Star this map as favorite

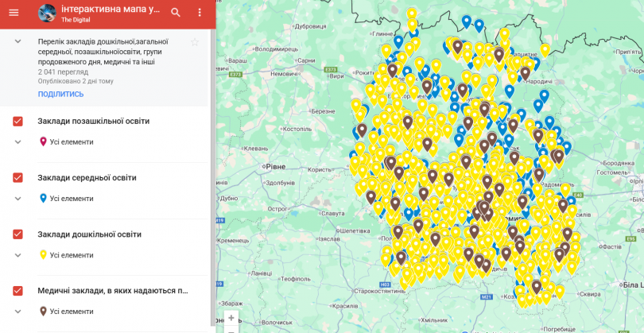pyautogui.click(x=195, y=42)
